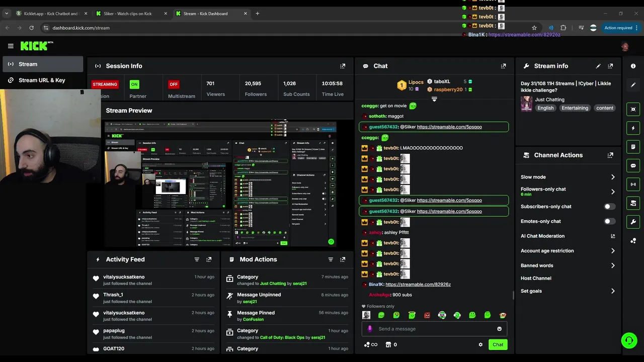Viewport: 644px width, 362px height.
Task: Toggle the channel actions camera icon in right sidebar
Action: (x=633, y=203)
